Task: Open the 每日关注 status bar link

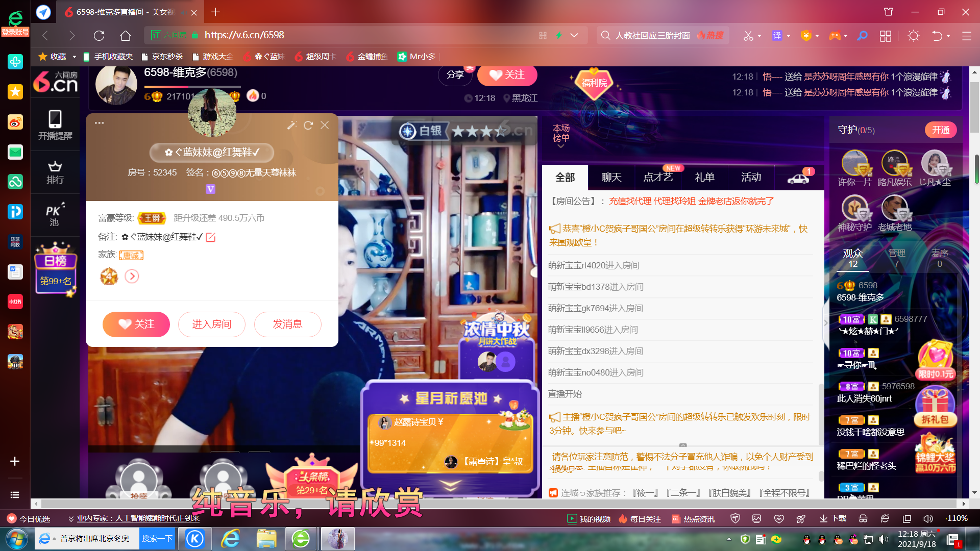Action: 640,519
